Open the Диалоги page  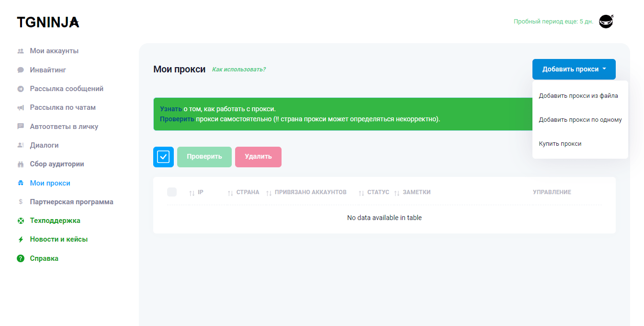pos(44,145)
